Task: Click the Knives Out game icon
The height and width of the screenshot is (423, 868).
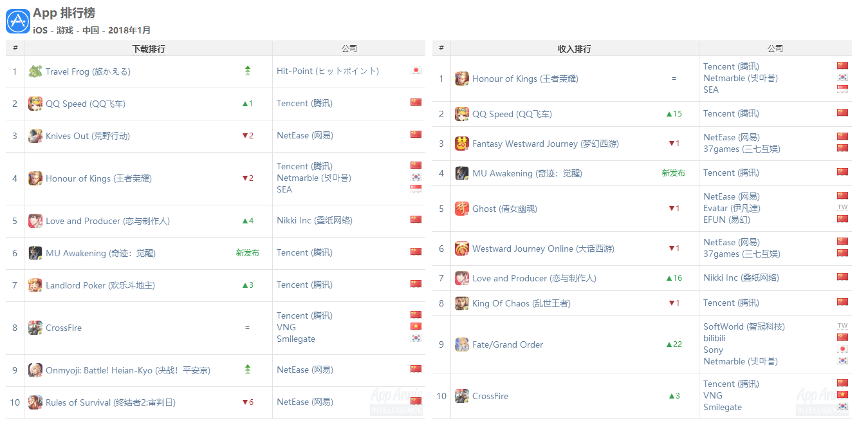Action: coord(35,136)
